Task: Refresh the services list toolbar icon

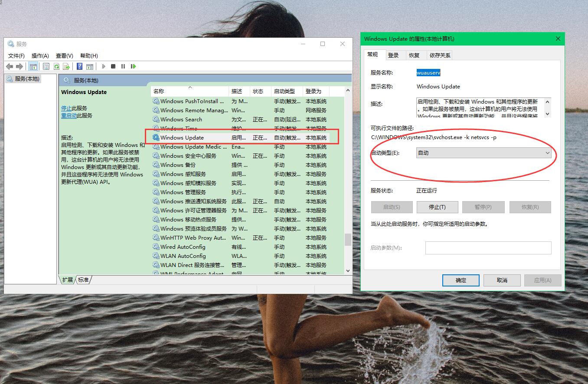Action: (x=56, y=66)
